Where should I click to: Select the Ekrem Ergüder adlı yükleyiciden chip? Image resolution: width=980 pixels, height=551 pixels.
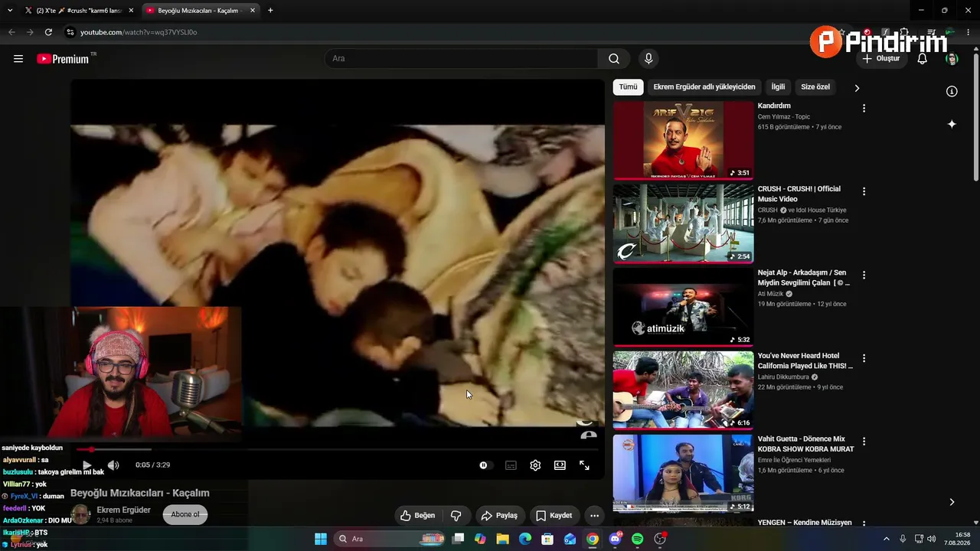click(x=704, y=87)
